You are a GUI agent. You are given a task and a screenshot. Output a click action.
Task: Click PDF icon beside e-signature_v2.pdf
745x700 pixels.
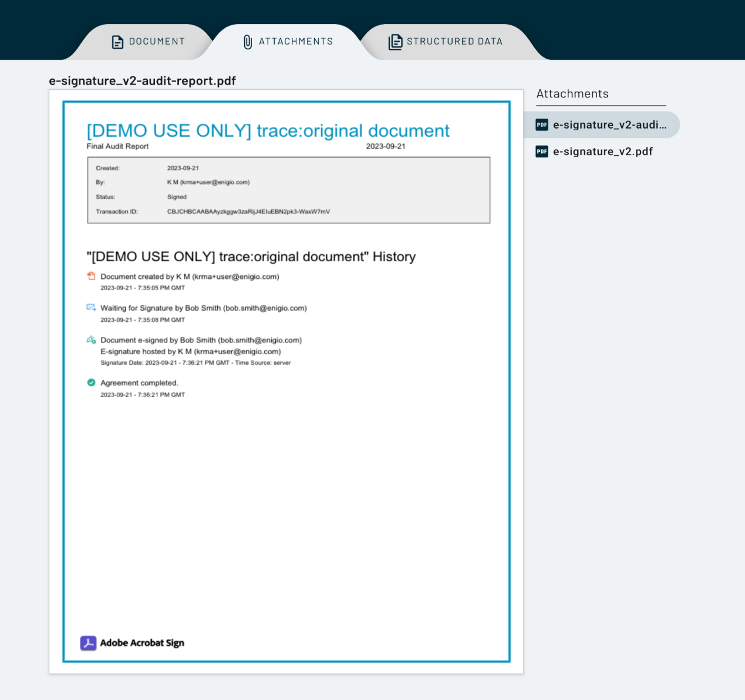(x=542, y=152)
